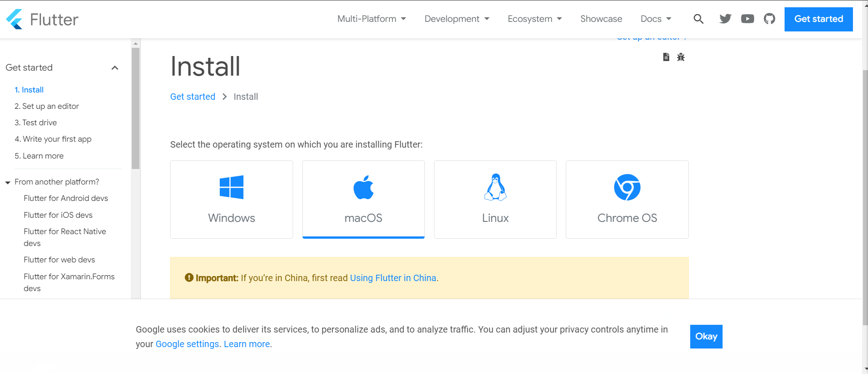Click the Windows logo icon
This screenshot has width=868, height=374.
pyautogui.click(x=232, y=187)
